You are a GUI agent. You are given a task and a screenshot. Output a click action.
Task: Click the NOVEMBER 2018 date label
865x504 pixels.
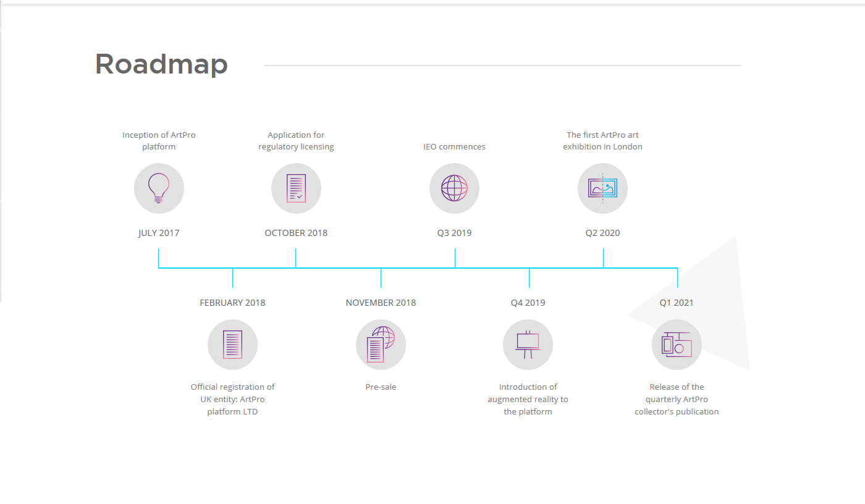point(381,303)
